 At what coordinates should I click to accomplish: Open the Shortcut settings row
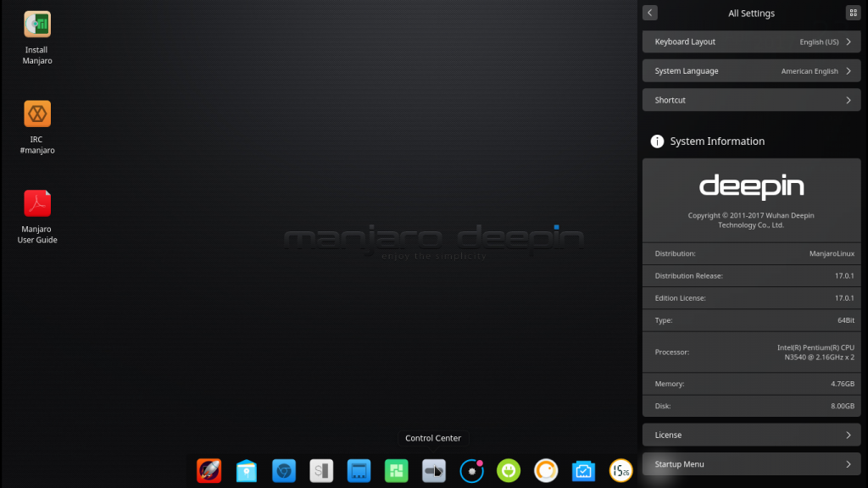point(751,100)
